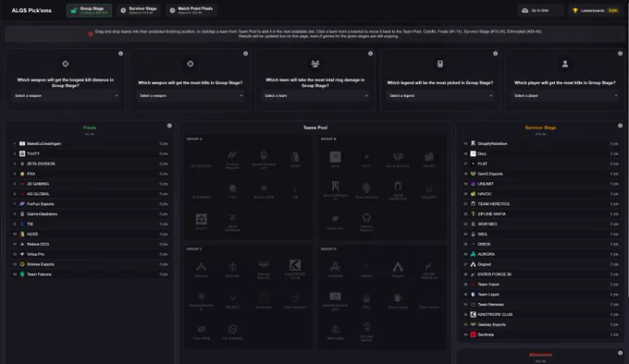This screenshot has height=364, width=629.
Task: Click GaiminGladiators in Finals list
Action: [x=91, y=213]
